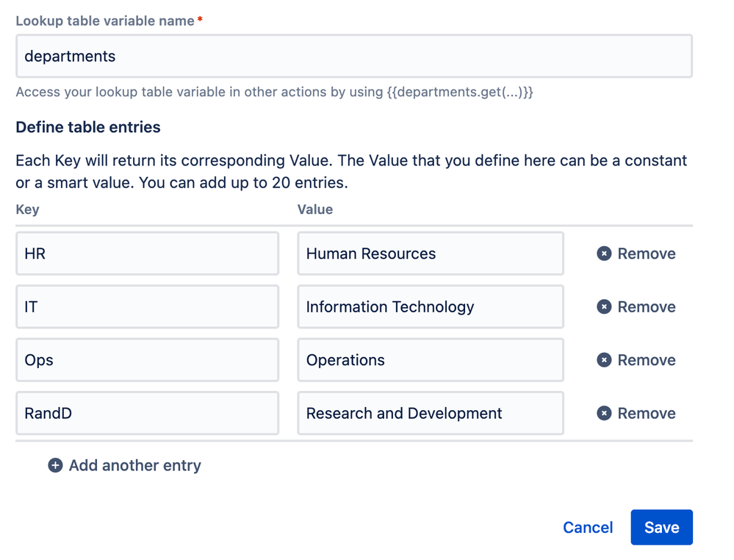
Task: Edit the Ops key field
Action: [x=147, y=360]
